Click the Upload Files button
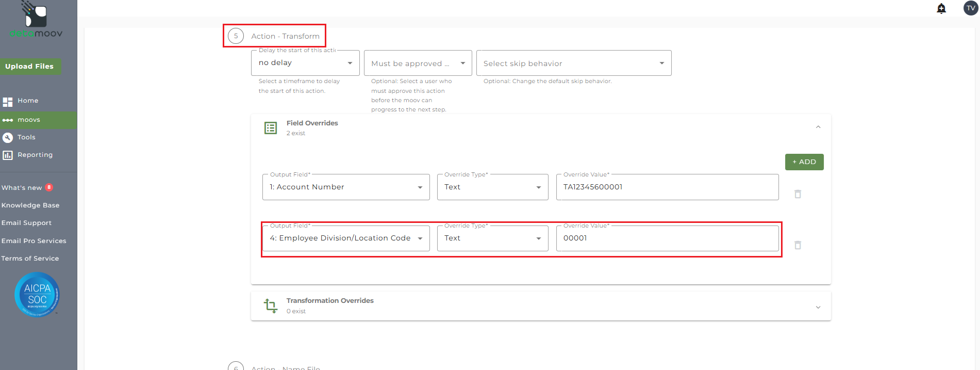980x370 pixels. click(x=30, y=67)
